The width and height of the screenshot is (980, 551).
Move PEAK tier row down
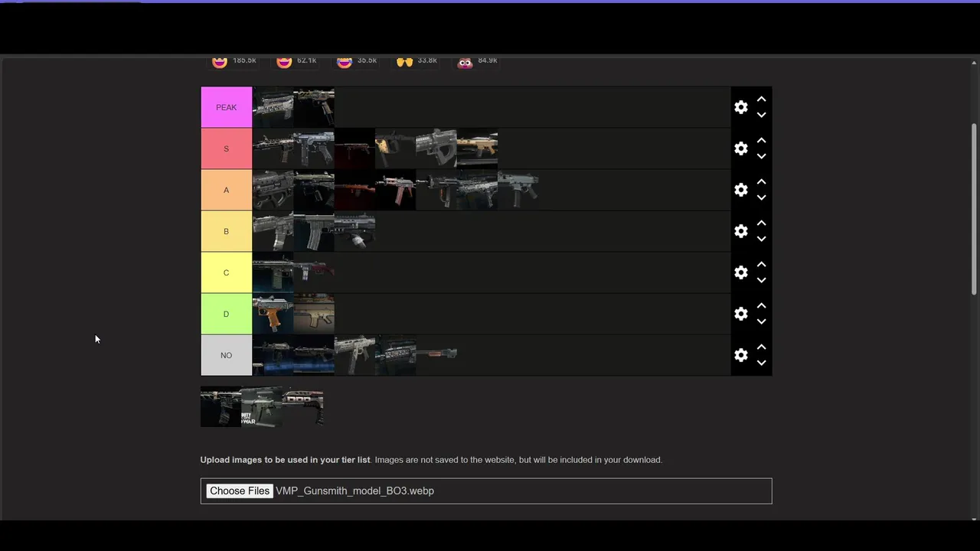(761, 115)
